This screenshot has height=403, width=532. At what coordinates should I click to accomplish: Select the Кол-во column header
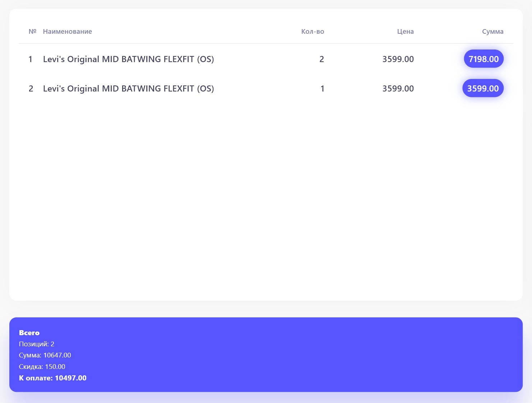(312, 32)
